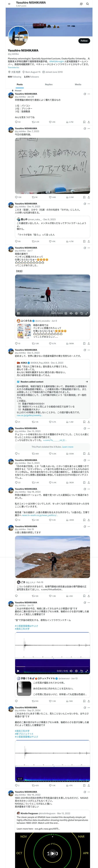Follow Yasuhiro NISHIKAWA
This screenshot has height=868, width=98.
pos(84,41)
